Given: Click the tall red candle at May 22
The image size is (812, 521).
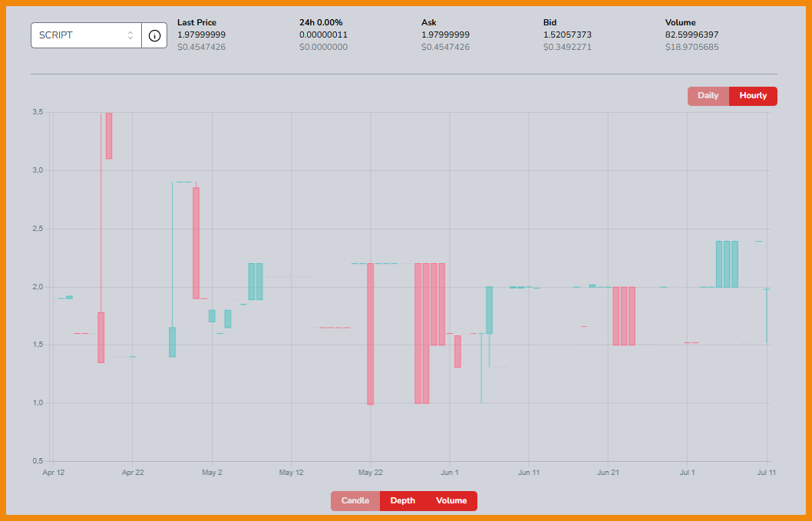Looking at the screenshot, I should pyautogui.click(x=370, y=334).
